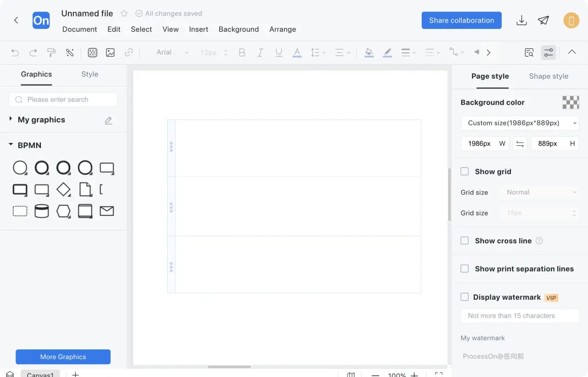Image resolution: width=588 pixels, height=377 pixels.
Task: Click the paper plane publish icon
Action: (543, 21)
